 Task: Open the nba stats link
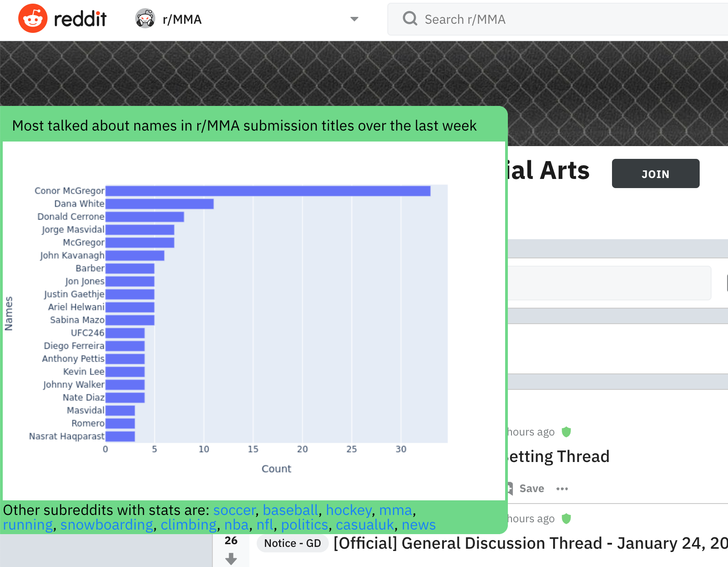point(237,525)
